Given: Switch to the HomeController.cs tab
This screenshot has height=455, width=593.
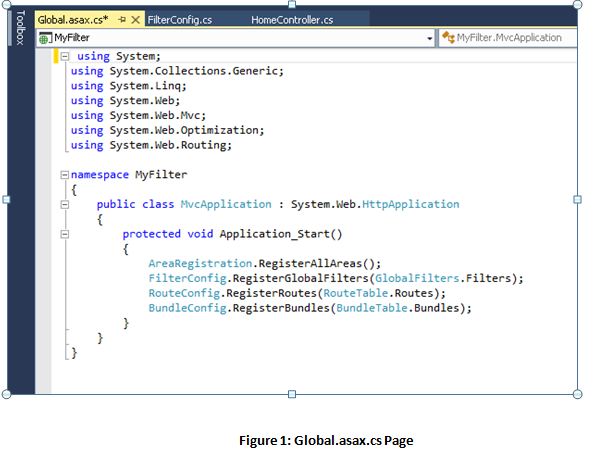Looking at the screenshot, I should 292,20.
